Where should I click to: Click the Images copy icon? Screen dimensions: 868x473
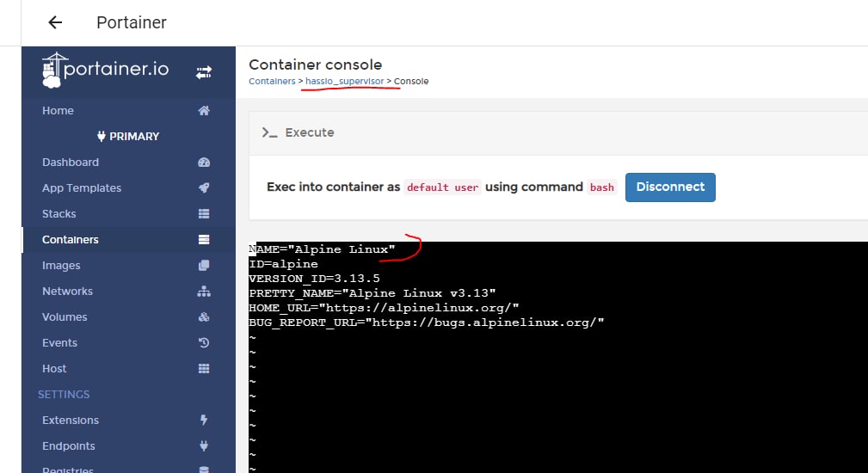coord(204,266)
